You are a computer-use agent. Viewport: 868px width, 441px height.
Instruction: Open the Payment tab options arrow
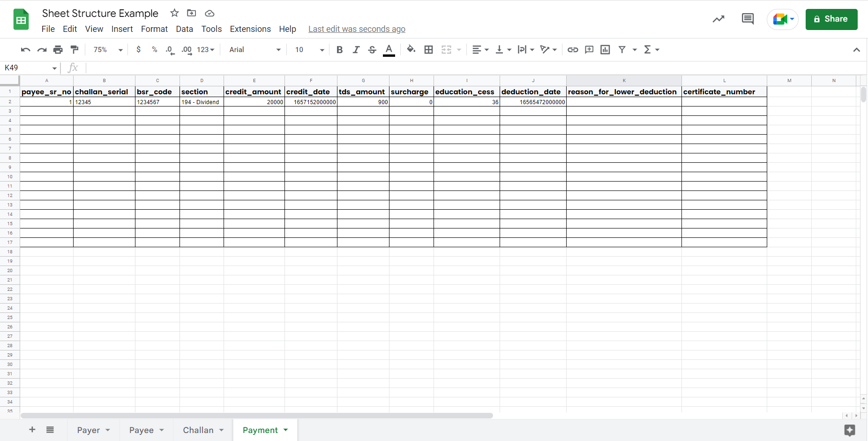coord(286,430)
